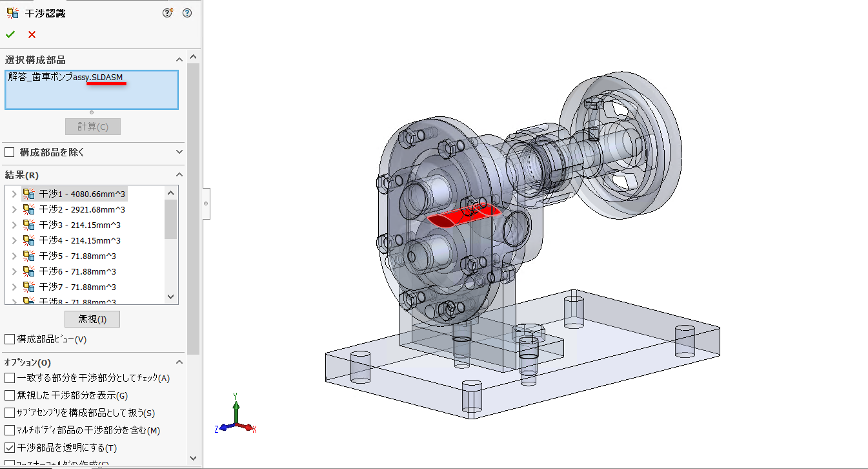Image resolution: width=868 pixels, height=469 pixels.
Task: Click the results list scrollbar thumb
Action: pyautogui.click(x=170, y=218)
